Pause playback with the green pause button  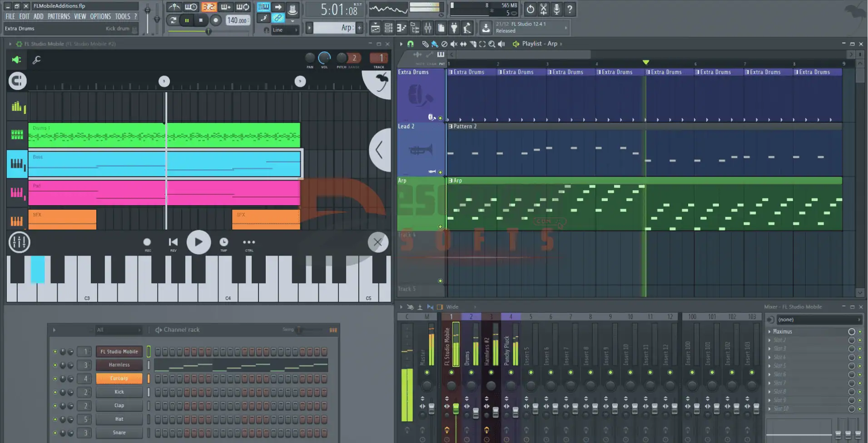(x=187, y=20)
